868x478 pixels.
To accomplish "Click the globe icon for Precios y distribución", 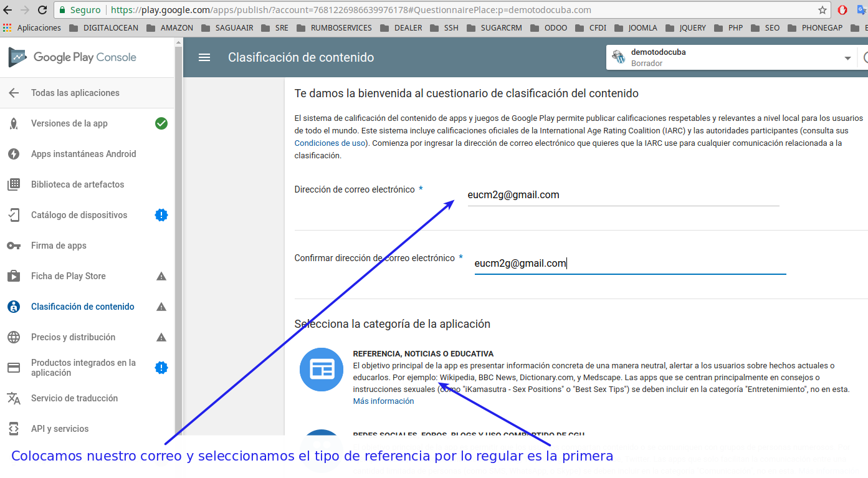I will (14, 337).
